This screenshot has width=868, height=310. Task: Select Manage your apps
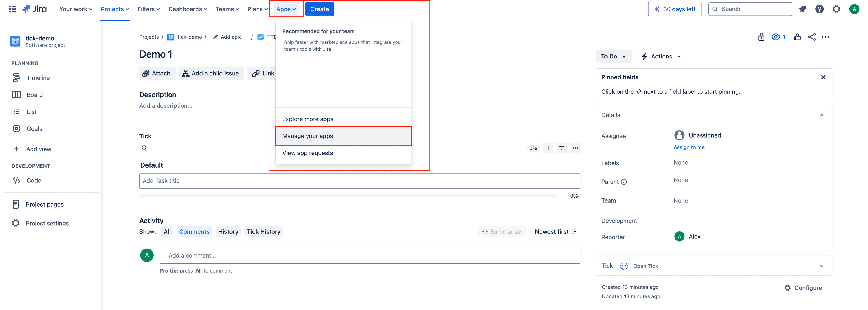tap(343, 136)
